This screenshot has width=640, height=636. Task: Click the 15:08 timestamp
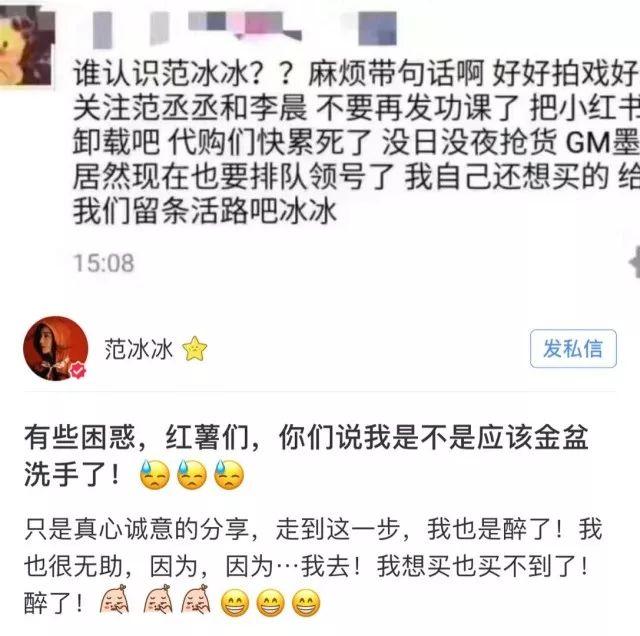coord(104,263)
